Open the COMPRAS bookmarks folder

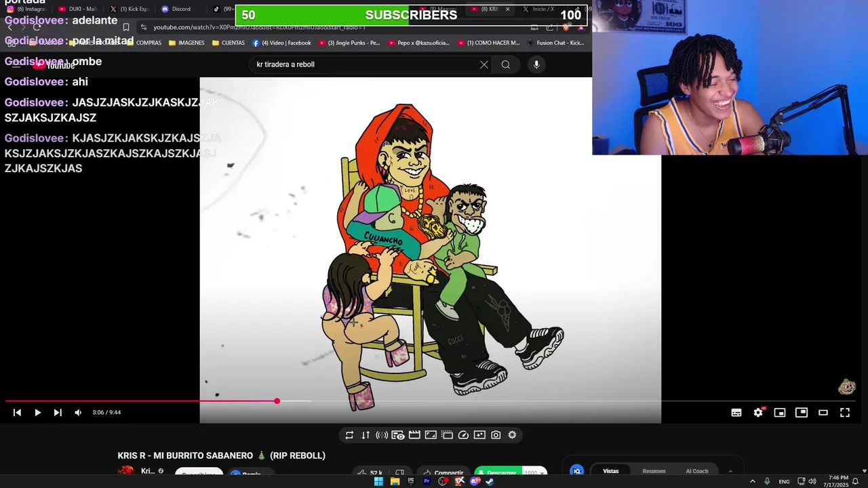click(x=144, y=43)
